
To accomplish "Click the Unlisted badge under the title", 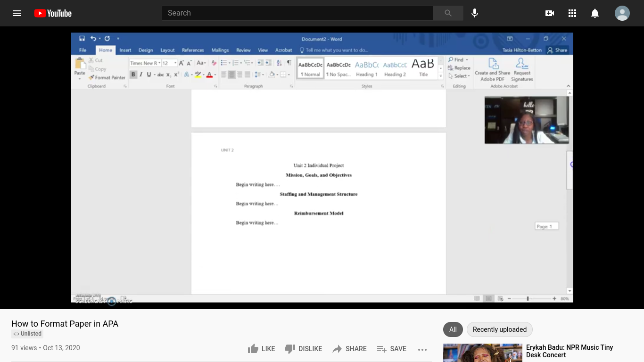I will point(27,334).
